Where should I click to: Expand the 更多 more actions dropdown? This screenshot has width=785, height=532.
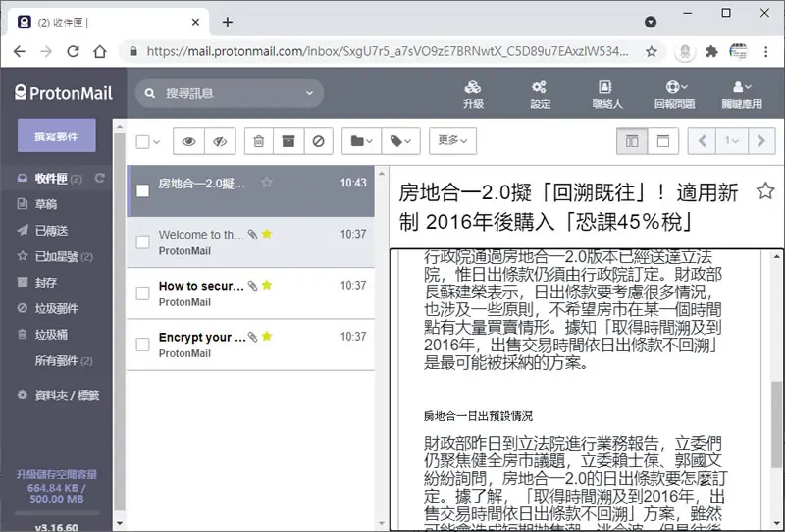point(452,140)
